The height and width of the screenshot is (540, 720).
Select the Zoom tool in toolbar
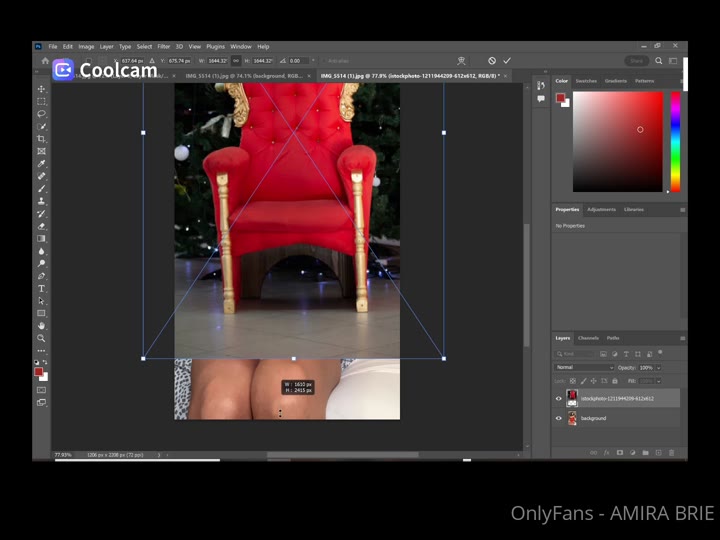click(41, 338)
